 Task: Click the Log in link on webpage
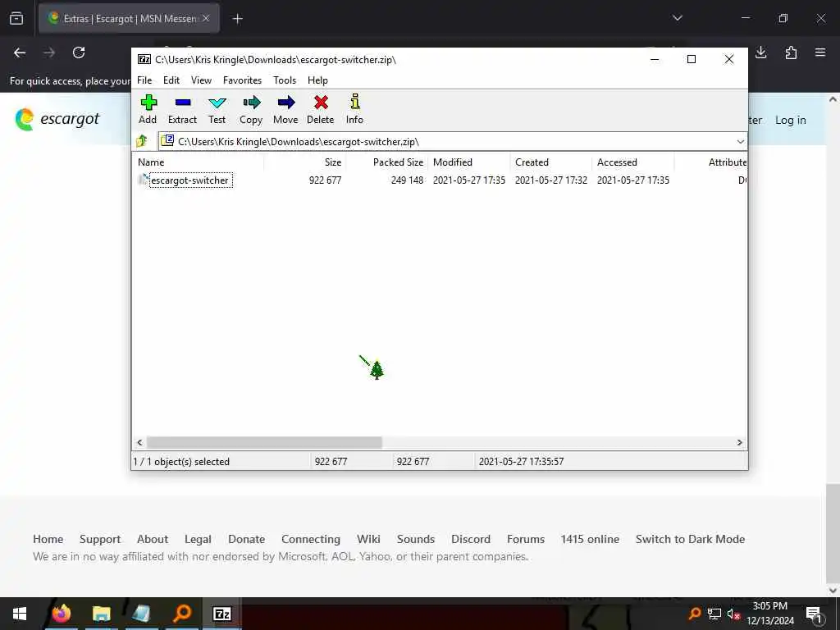pyautogui.click(x=790, y=120)
